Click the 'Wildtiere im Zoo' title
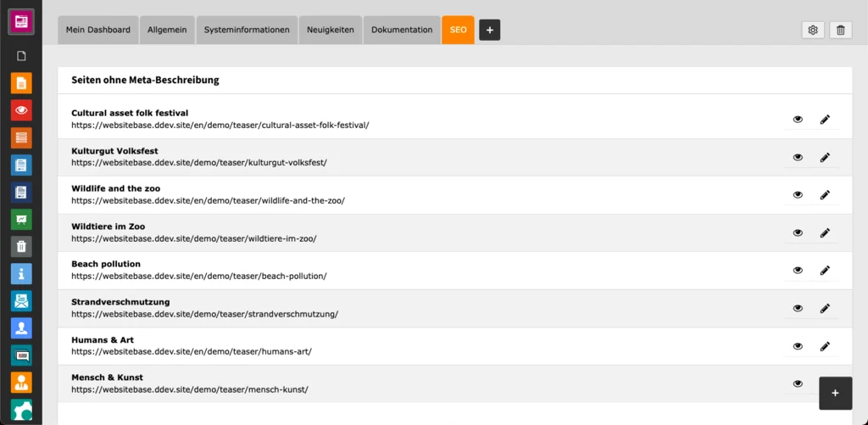 108,226
